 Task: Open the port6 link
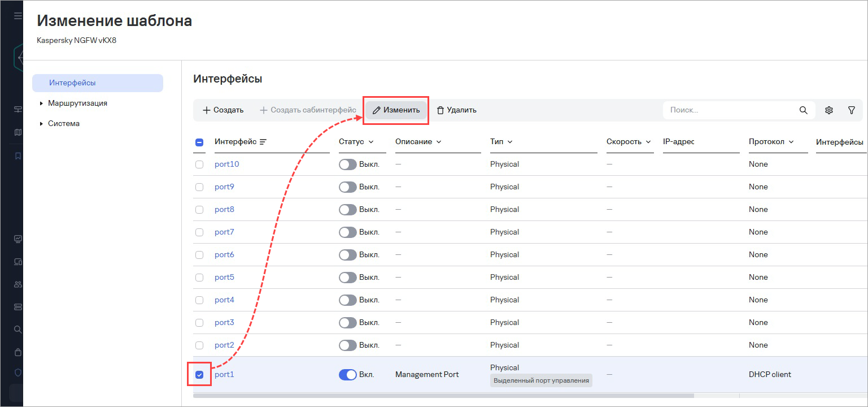pos(224,255)
